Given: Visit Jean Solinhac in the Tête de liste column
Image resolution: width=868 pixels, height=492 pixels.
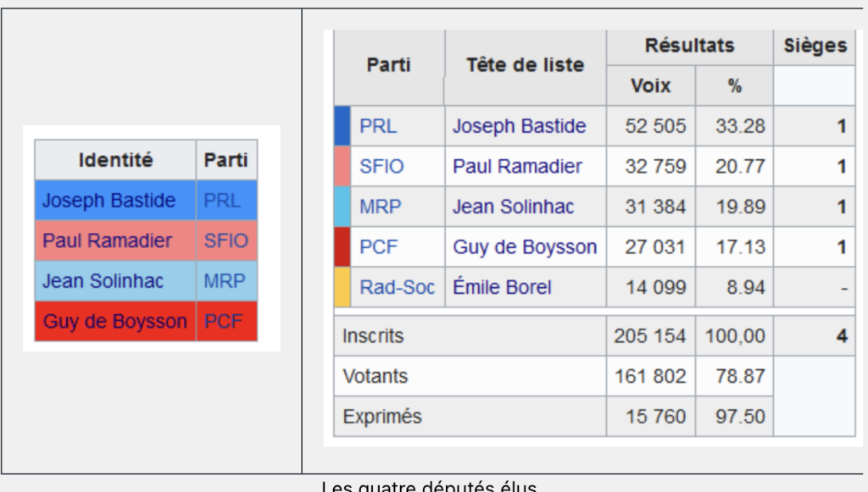Looking at the screenshot, I should point(513,207).
